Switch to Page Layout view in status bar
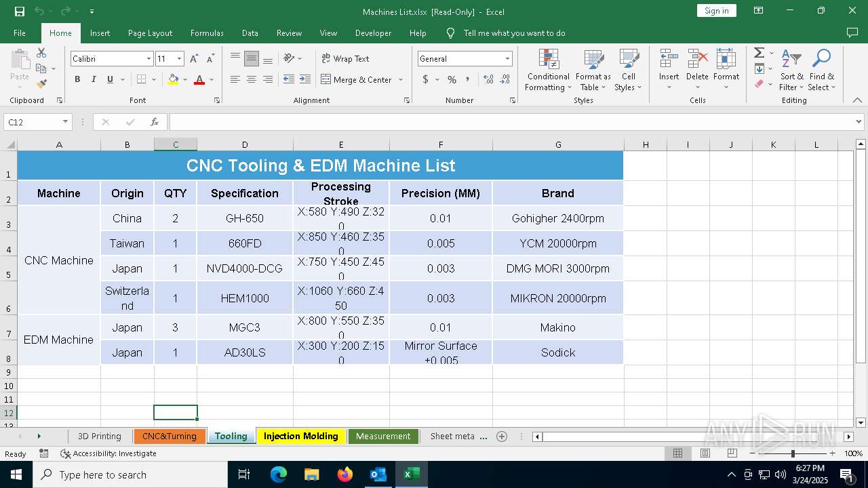Image resolution: width=868 pixels, height=488 pixels. pyautogui.click(x=705, y=453)
